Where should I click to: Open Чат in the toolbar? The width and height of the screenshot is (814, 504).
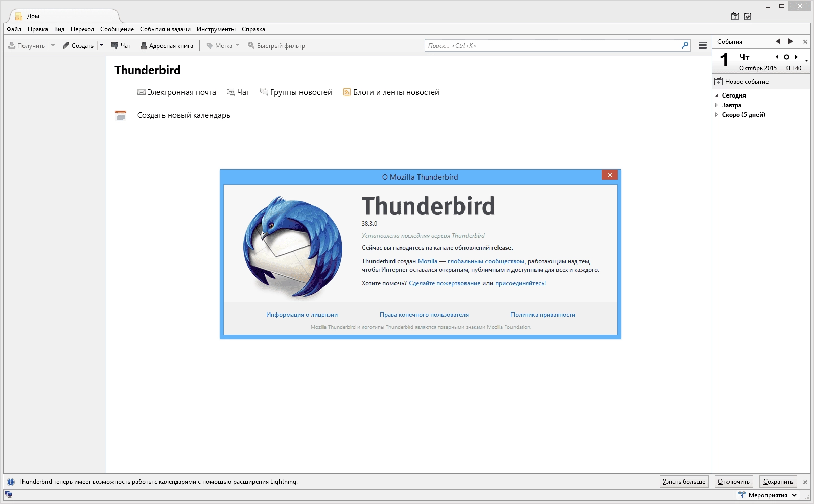point(121,45)
